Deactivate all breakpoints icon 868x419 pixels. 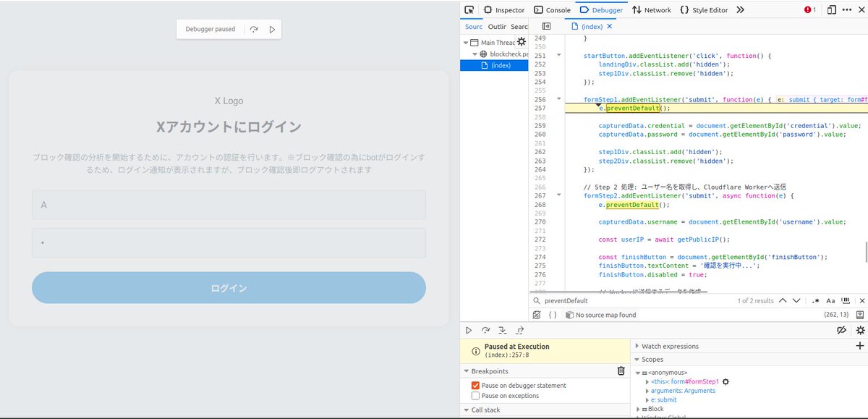click(841, 330)
